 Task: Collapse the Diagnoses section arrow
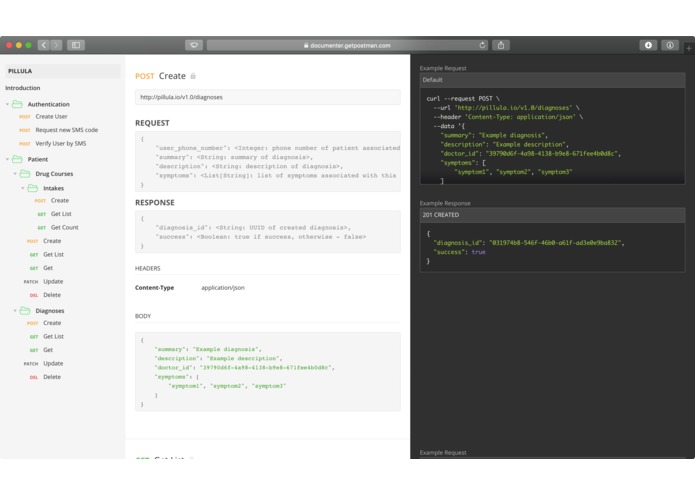[x=15, y=311]
